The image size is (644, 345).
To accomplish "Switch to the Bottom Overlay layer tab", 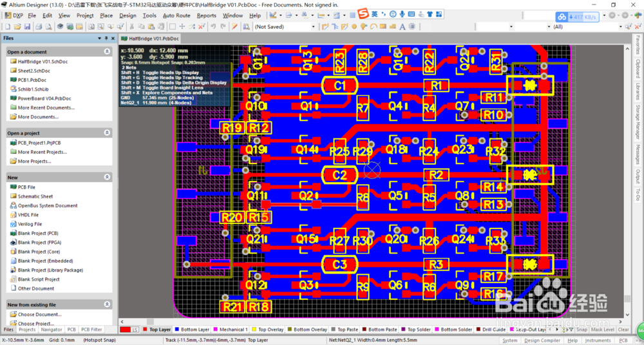I will point(307,330).
